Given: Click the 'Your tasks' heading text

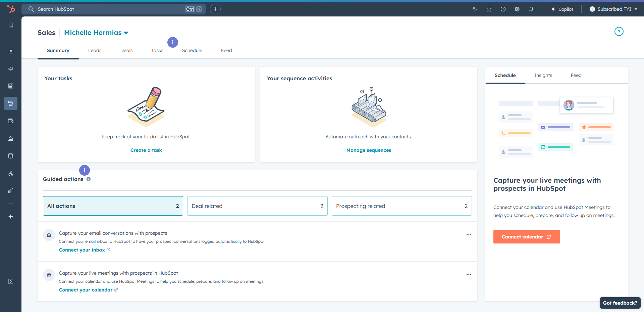Looking at the screenshot, I should tap(58, 78).
